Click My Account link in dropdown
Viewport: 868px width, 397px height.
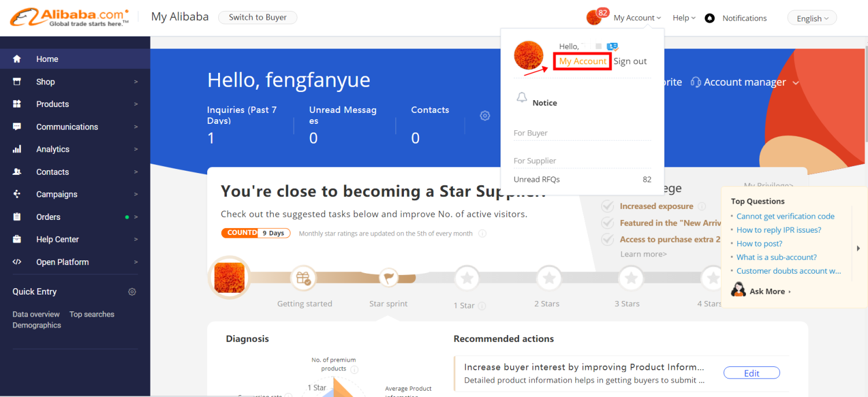(583, 61)
